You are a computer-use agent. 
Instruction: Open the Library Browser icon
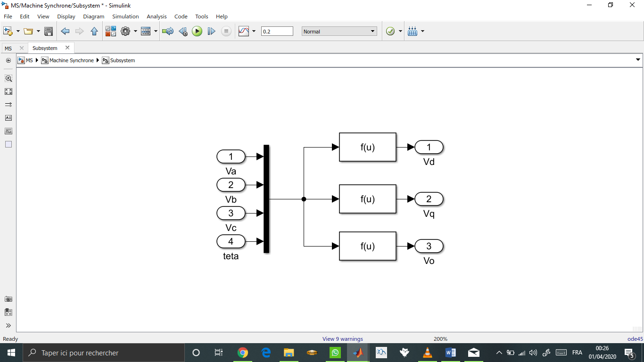click(x=111, y=31)
